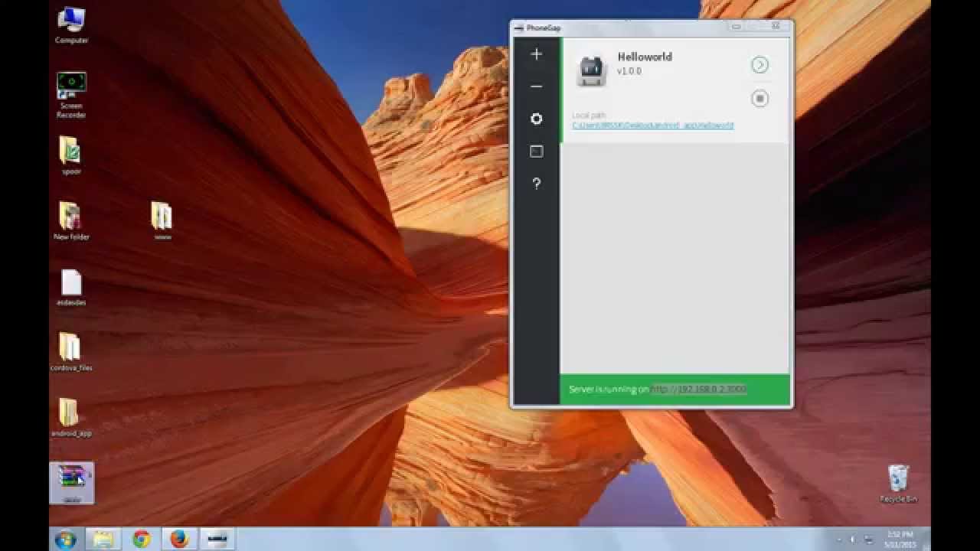Select the android_app folder

71,417
